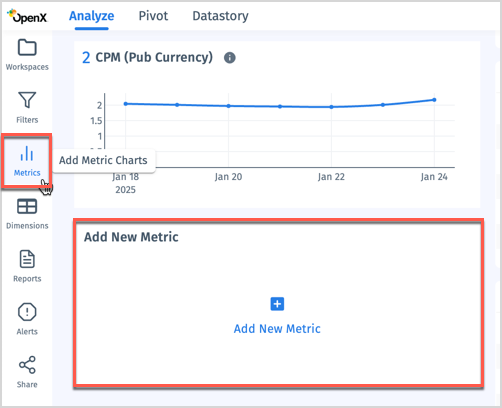Click the CPM (Pub Currency) chart title
502x408 pixels.
tap(154, 57)
